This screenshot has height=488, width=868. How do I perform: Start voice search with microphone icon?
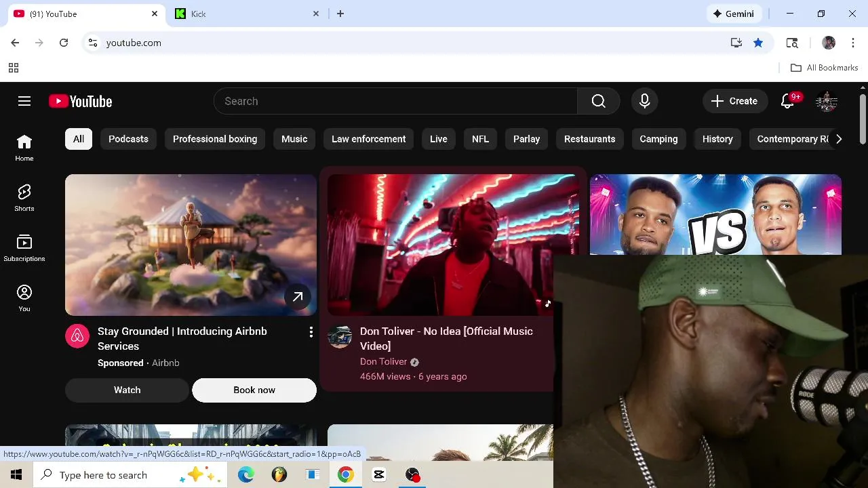(x=644, y=101)
